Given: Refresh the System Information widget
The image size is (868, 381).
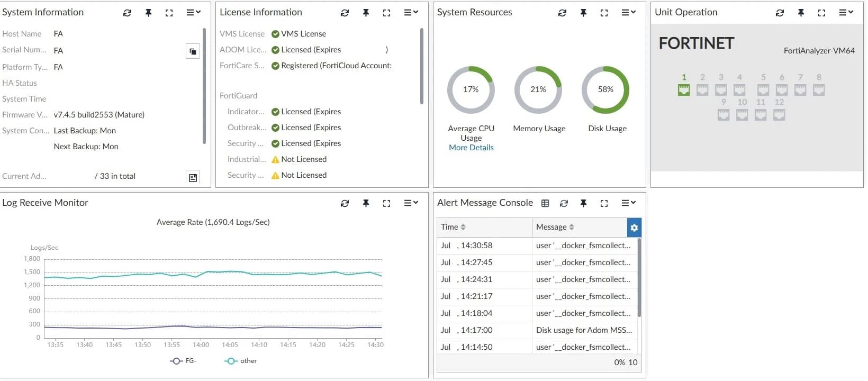Looking at the screenshot, I should [x=127, y=13].
